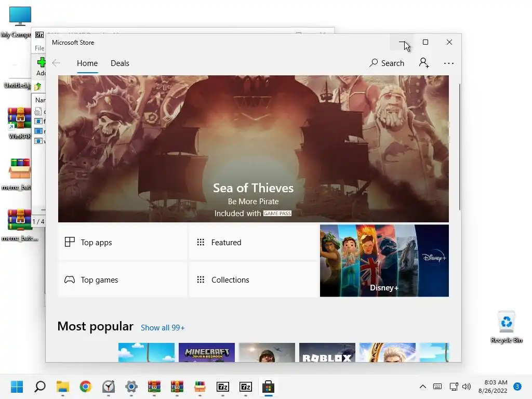Switch to the first WinRAR taskbar icon
The width and height of the screenshot is (532, 399).
pyautogui.click(x=154, y=387)
